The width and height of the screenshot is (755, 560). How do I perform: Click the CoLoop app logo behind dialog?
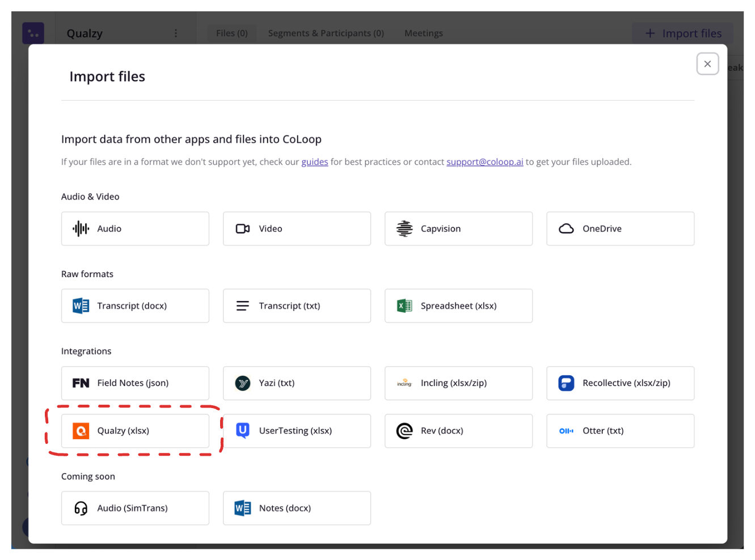coord(33,33)
